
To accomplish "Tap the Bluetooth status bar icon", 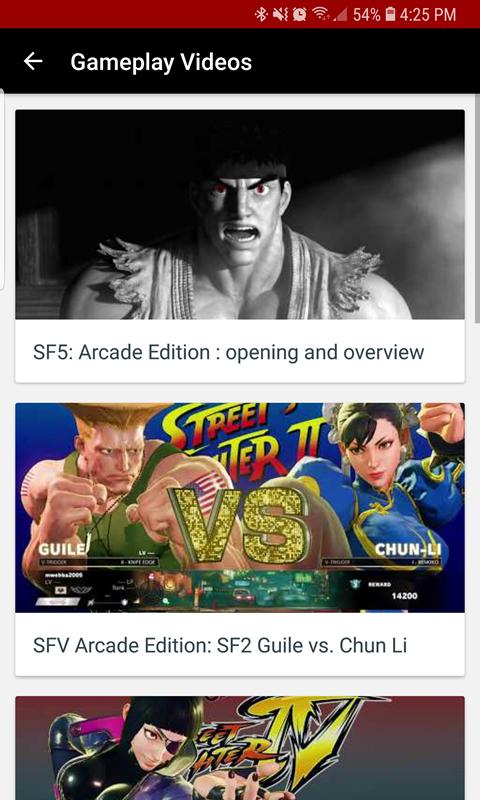I will click(261, 14).
